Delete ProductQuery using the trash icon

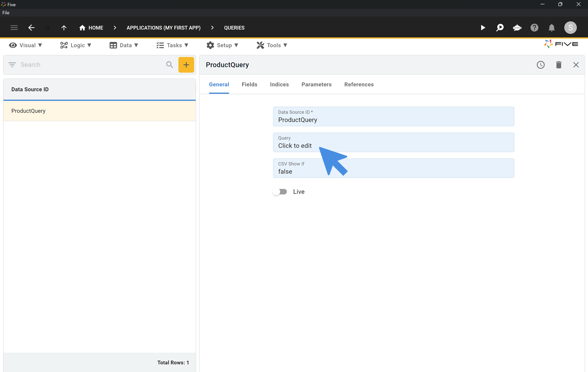559,65
